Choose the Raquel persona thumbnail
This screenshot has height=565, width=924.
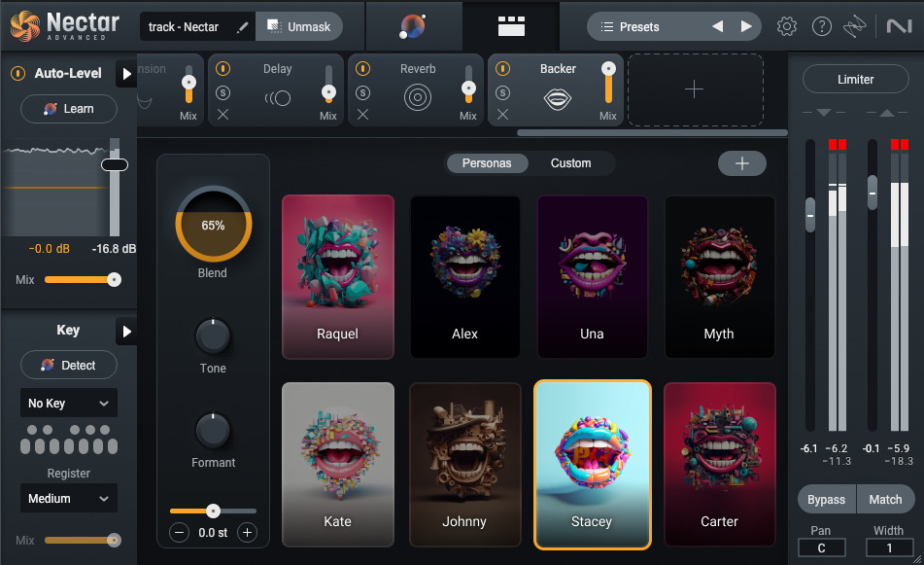tap(337, 276)
